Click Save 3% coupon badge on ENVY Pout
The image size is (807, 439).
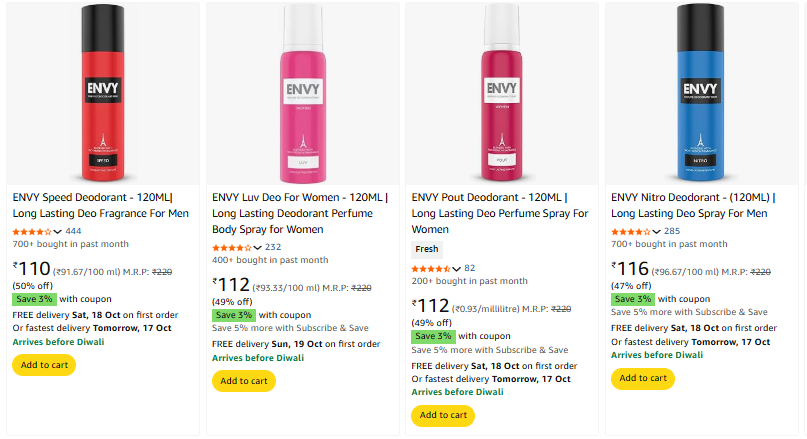(x=432, y=336)
